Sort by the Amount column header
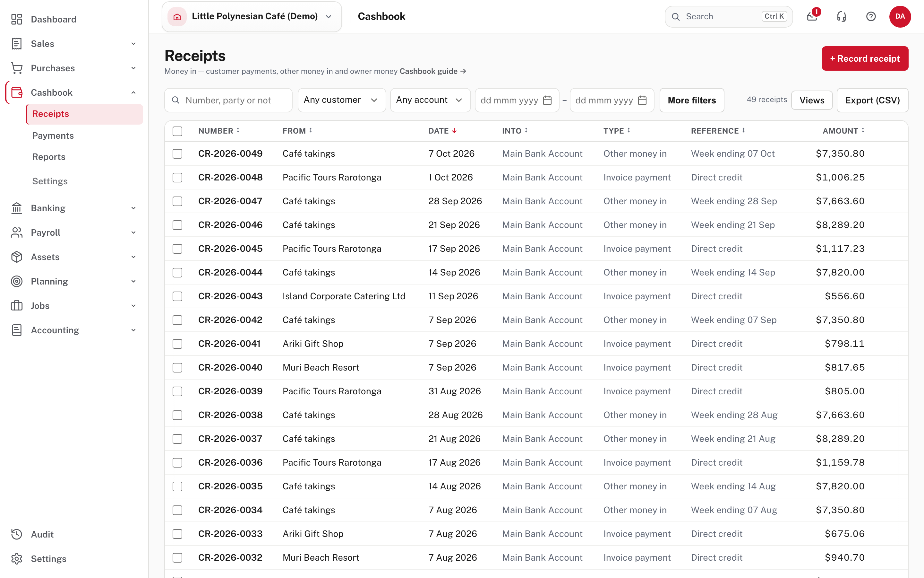Screen dimensions: 924x578 point(843,131)
